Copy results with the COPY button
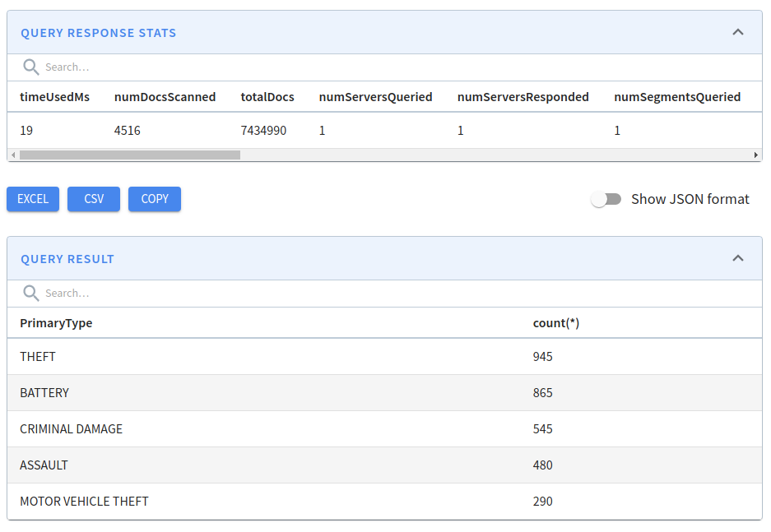 coord(155,199)
